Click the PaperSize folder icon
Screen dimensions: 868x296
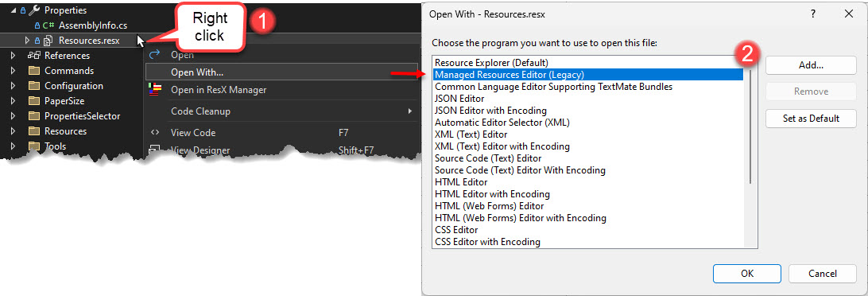pyautogui.click(x=34, y=101)
